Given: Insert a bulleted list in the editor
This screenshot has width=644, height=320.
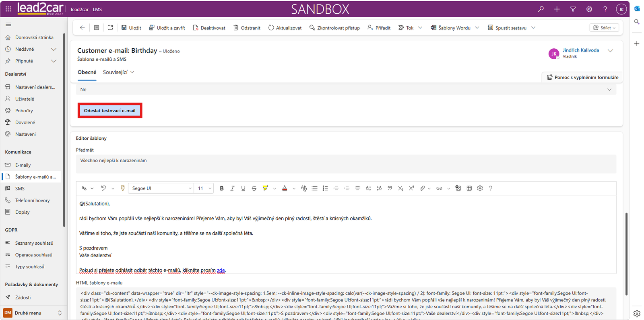Looking at the screenshot, I should point(314,188).
